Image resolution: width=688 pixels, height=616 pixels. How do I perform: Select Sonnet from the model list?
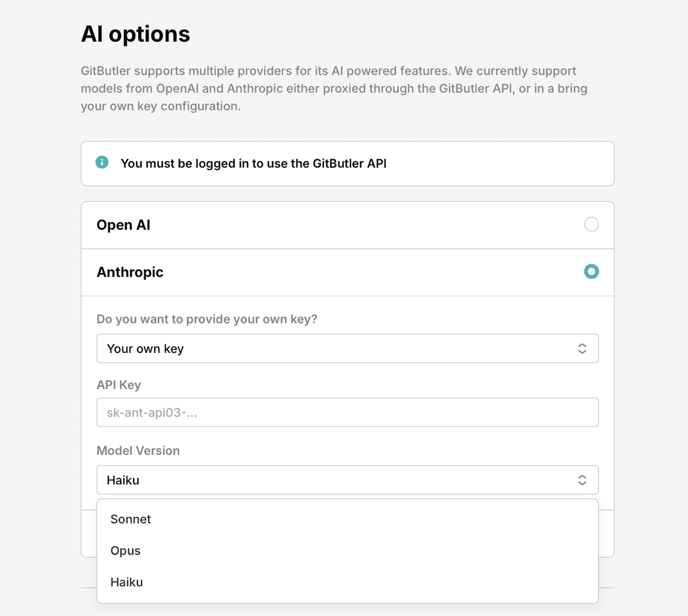(x=130, y=519)
